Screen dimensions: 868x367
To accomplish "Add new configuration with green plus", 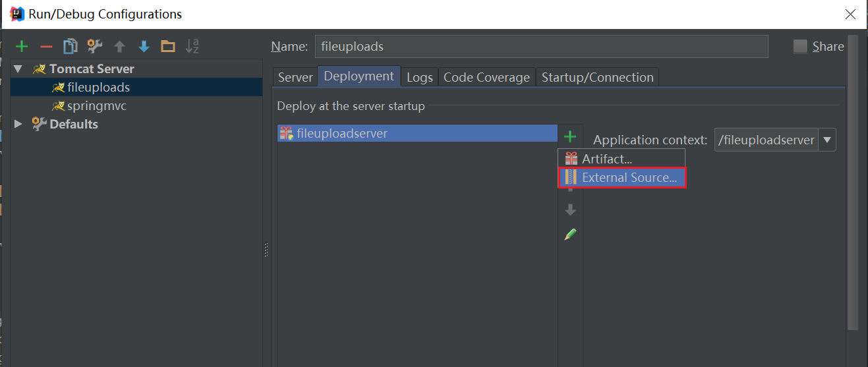I will pos(22,46).
